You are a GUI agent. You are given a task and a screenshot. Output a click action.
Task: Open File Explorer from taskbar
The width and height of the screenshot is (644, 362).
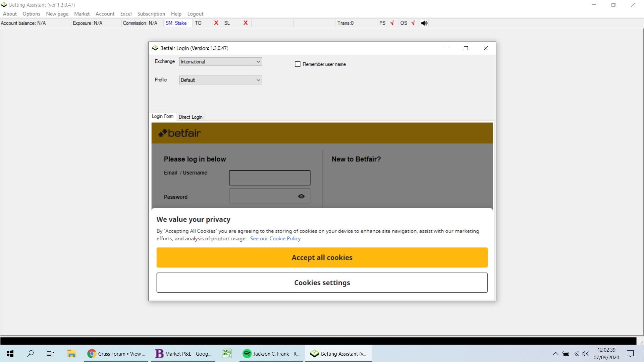[x=71, y=354]
